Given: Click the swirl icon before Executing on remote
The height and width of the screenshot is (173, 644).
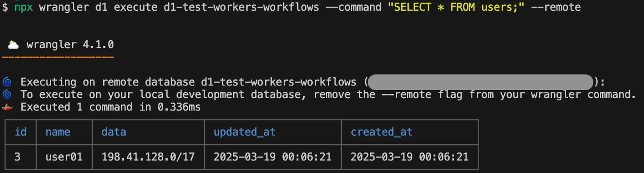Looking at the screenshot, I should coord(7,82).
